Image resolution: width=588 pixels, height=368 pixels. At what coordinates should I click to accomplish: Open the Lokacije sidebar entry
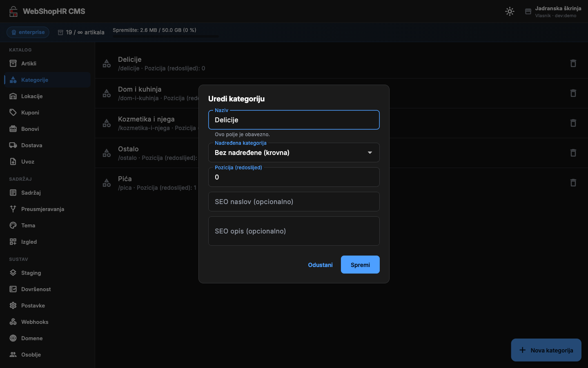pos(47,96)
